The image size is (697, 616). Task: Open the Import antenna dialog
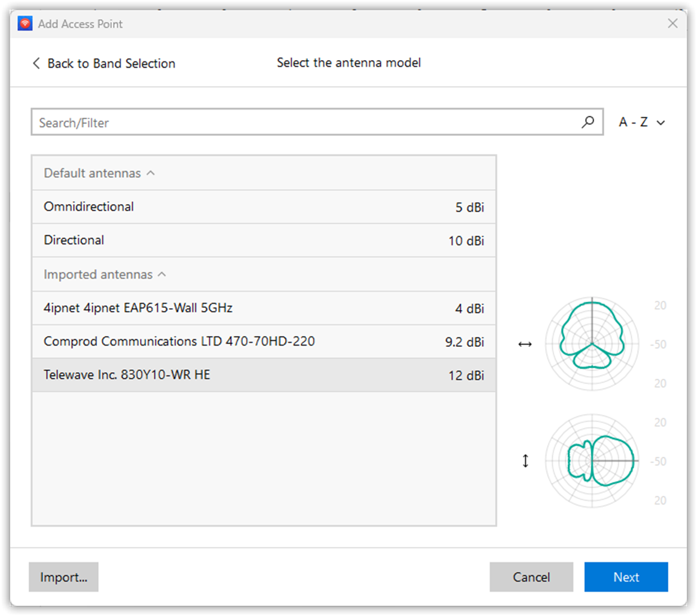point(64,577)
